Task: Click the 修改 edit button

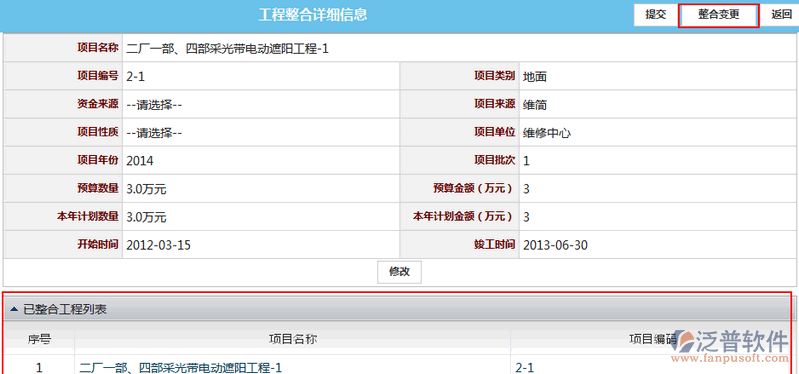Action: pos(399,272)
